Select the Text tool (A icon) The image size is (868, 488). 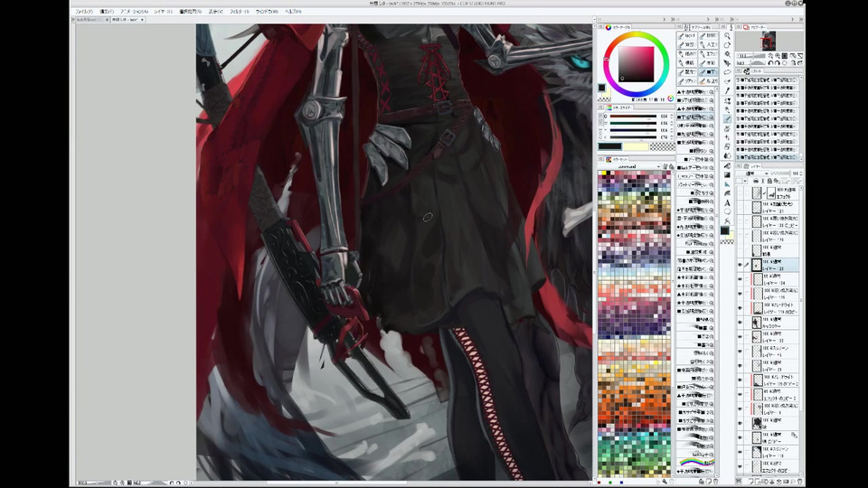click(x=727, y=203)
